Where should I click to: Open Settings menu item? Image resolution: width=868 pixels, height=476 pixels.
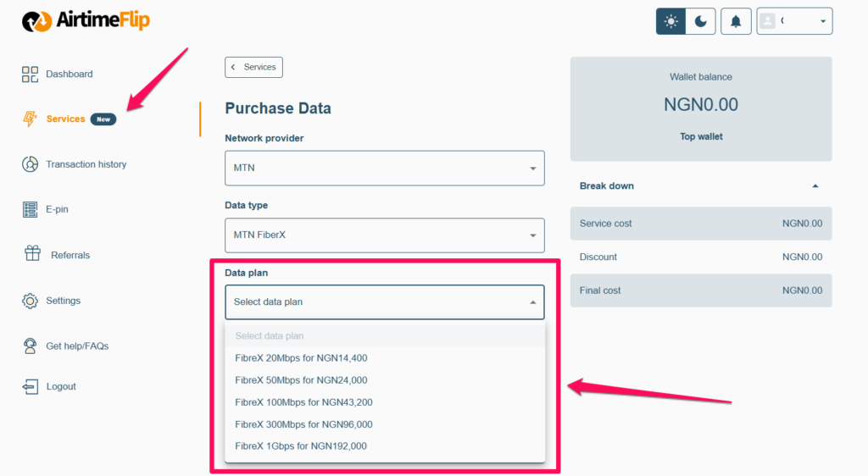tap(63, 301)
